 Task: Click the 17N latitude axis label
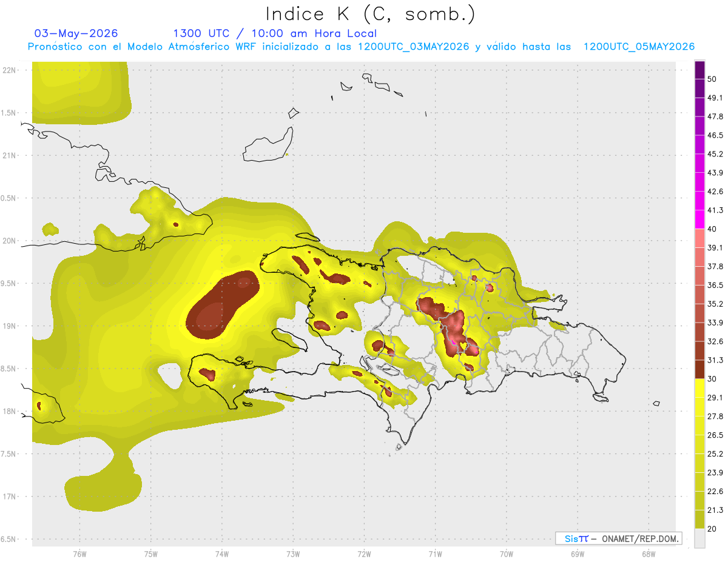(10, 496)
